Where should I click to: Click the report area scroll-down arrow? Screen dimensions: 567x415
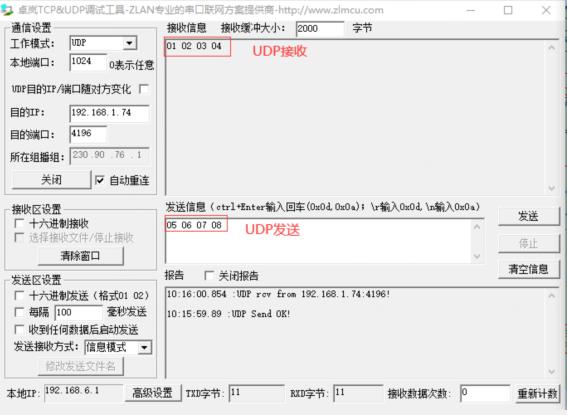coord(551,371)
